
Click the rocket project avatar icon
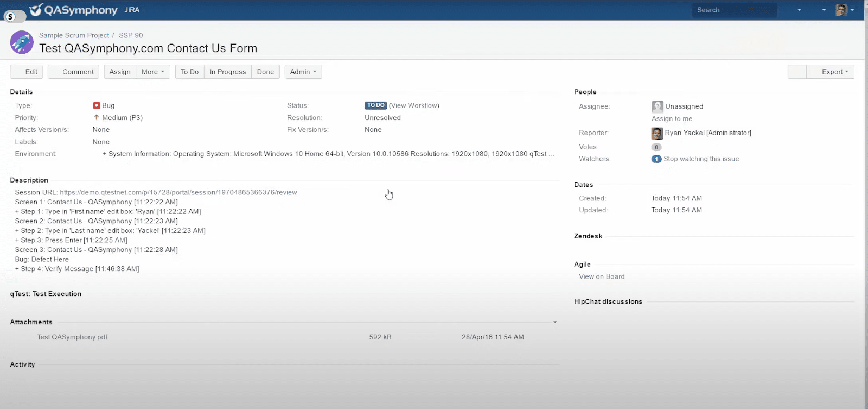click(22, 42)
